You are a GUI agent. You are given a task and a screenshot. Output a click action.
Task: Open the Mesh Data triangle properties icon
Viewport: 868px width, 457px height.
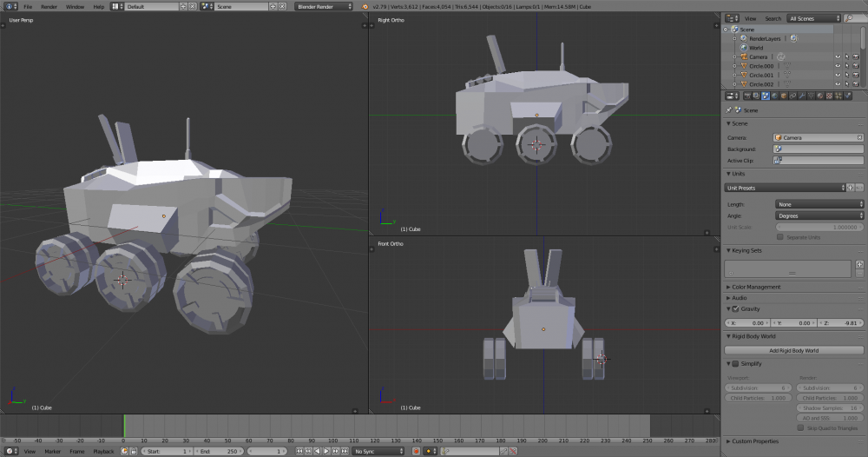coord(811,96)
